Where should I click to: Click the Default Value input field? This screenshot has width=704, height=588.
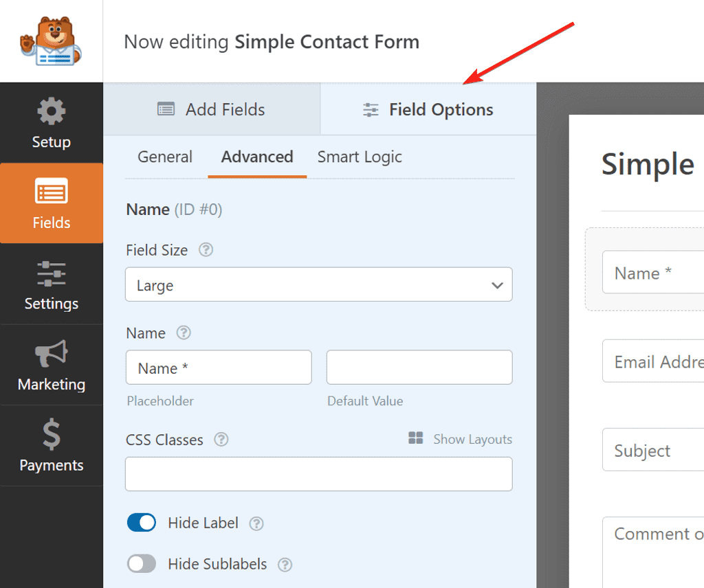(419, 368)
